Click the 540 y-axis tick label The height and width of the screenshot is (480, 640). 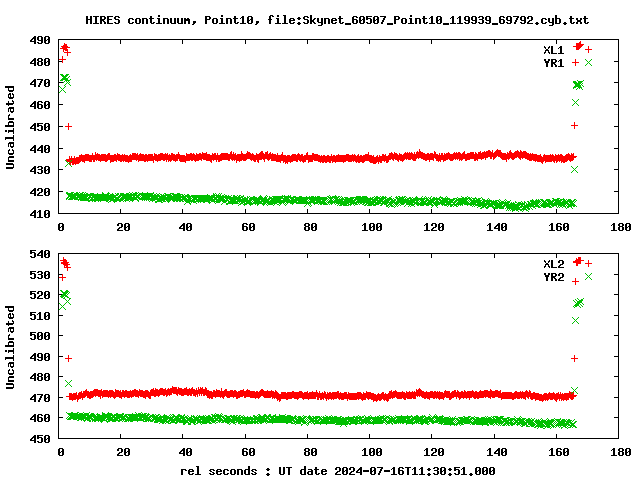40,254
